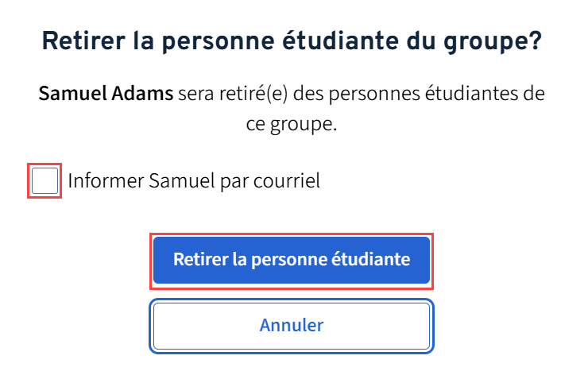This screenshot has height=371, width=588.
Task: Cancel the student removal dialog
Action: [x=292, y=325]
